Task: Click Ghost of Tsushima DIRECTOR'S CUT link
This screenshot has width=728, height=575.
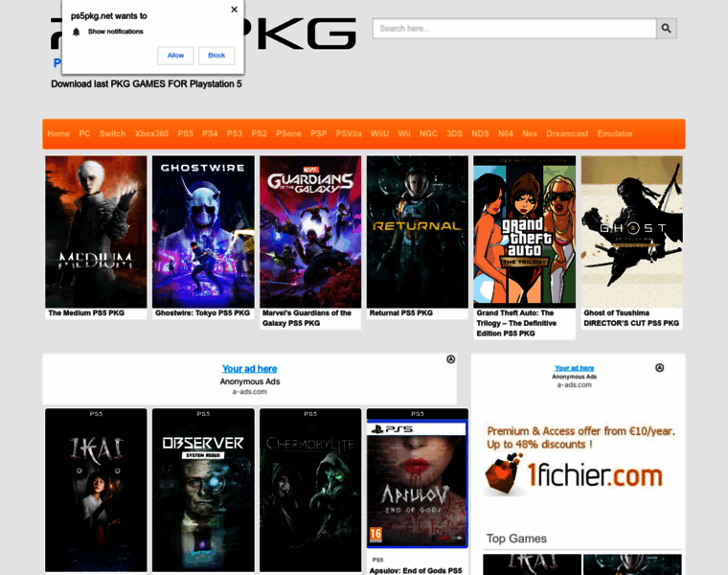Action: [x=631, y=318]
